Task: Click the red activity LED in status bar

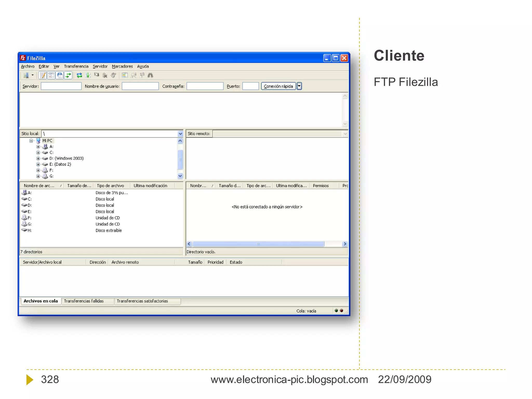Action: pos(342,311)
